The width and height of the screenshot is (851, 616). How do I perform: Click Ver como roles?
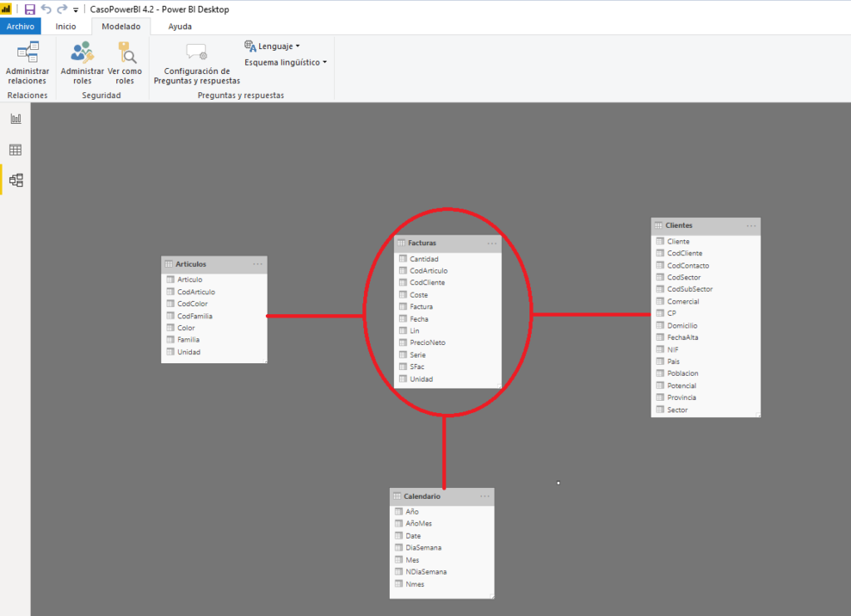click(125, 62)
